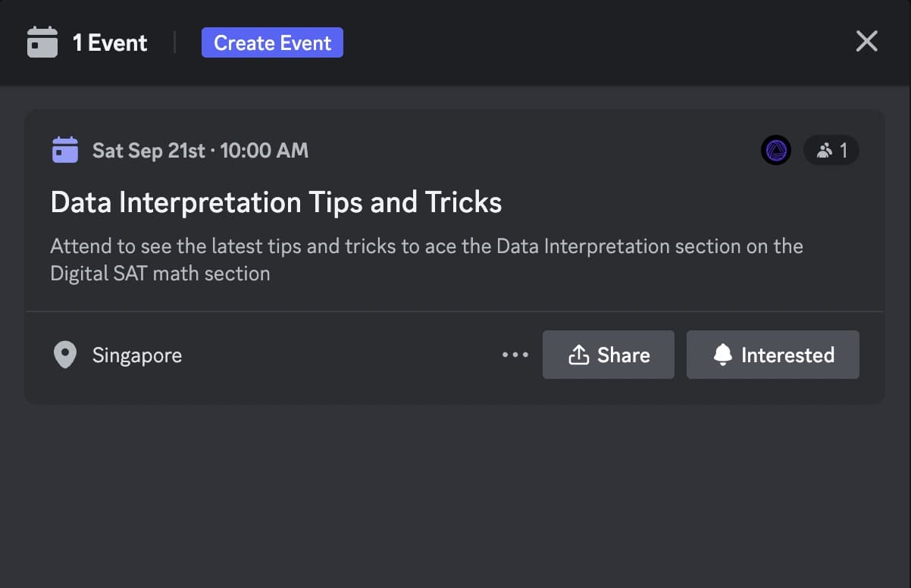Click the empty area below the event card
The height and width of the screenshot is (588, 911).
[455, 493]
